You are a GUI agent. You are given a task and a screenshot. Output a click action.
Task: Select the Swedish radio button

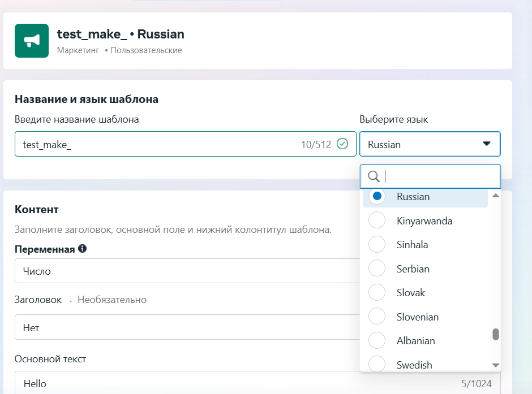[x=376, y=364]
